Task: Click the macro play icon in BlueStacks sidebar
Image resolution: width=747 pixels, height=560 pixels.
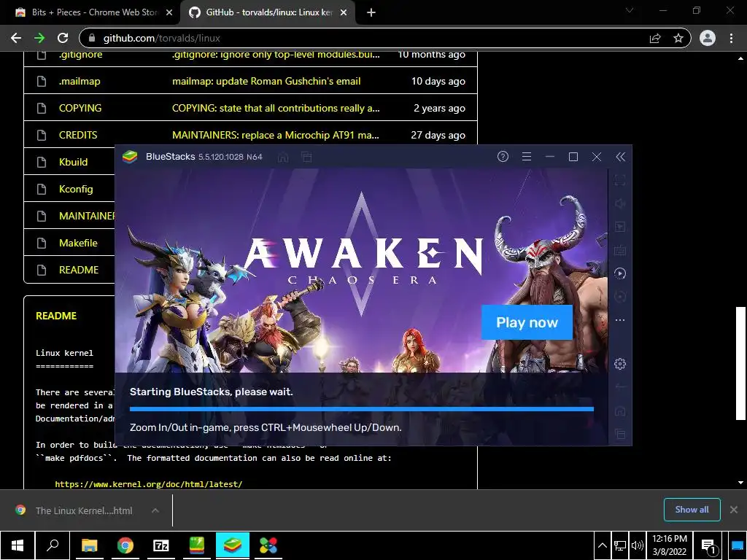Action: pyautogui.click(x=620, y=273)
